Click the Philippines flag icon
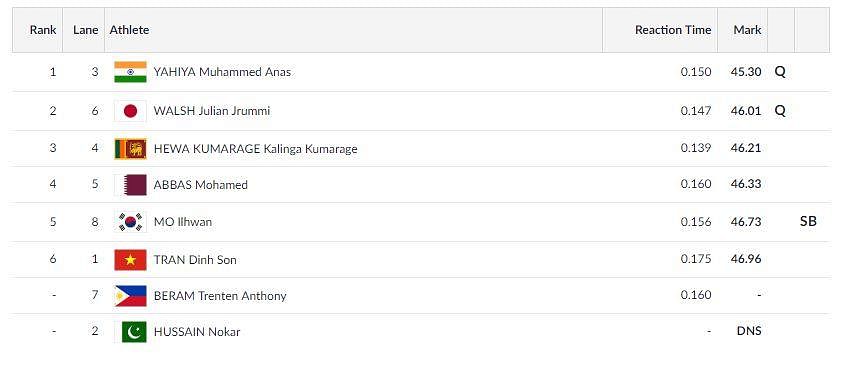The width and height of the screenshot is (841, 369). 130,296
